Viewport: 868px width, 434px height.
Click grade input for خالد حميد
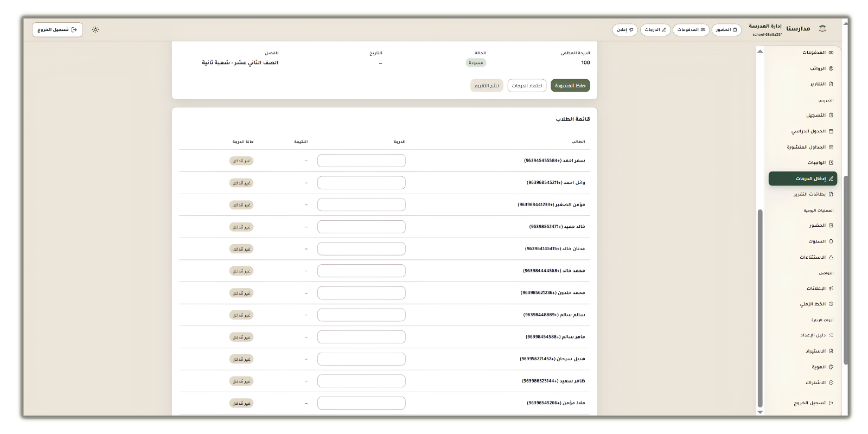(361, 227)
